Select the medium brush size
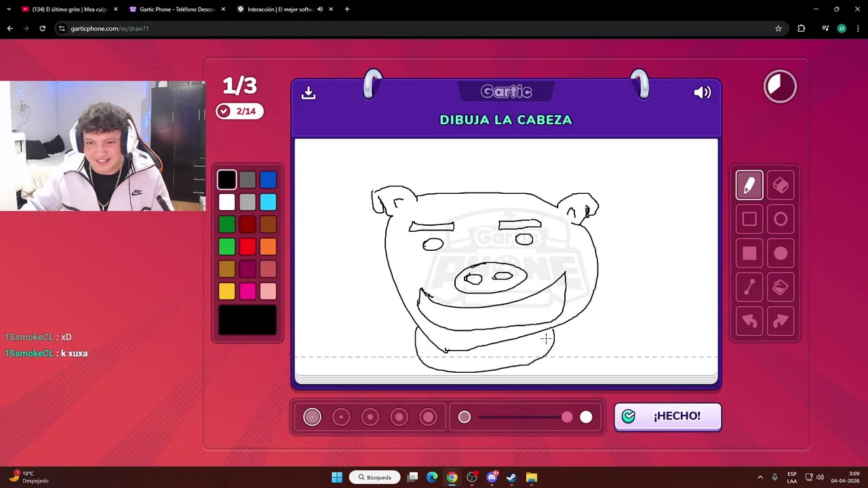This screenshot has height=488, width=868. coord(370,417)
